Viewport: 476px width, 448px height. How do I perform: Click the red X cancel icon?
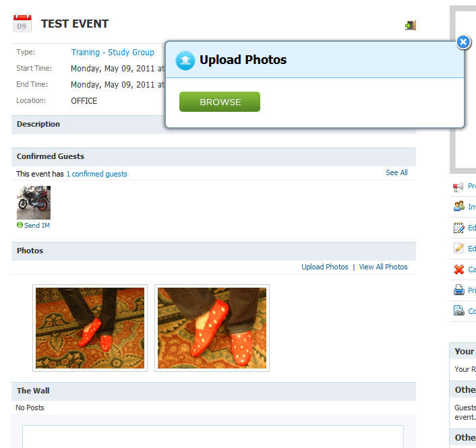[459, 269]
